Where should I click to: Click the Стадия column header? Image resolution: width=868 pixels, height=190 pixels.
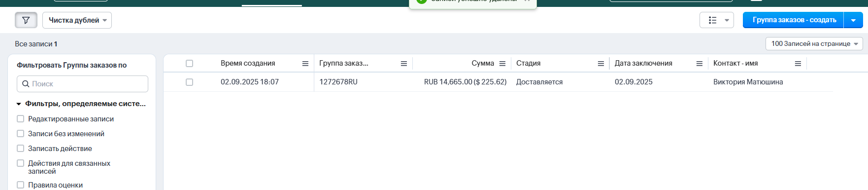click(528, 63)
